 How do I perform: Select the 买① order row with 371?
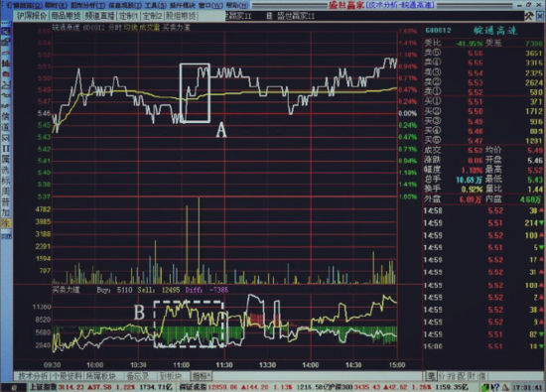point(483,101)
